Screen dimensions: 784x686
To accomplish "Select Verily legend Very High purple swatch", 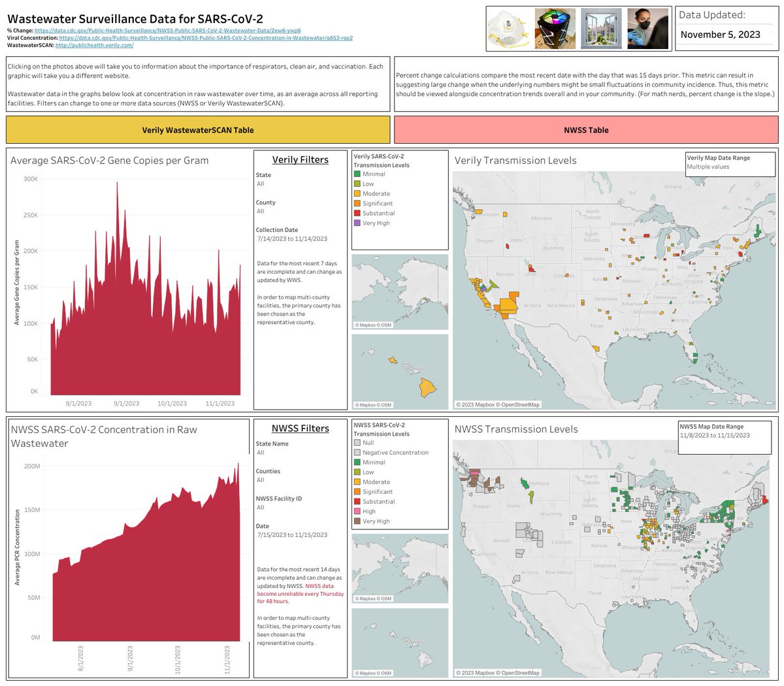I will coord(357,223).
